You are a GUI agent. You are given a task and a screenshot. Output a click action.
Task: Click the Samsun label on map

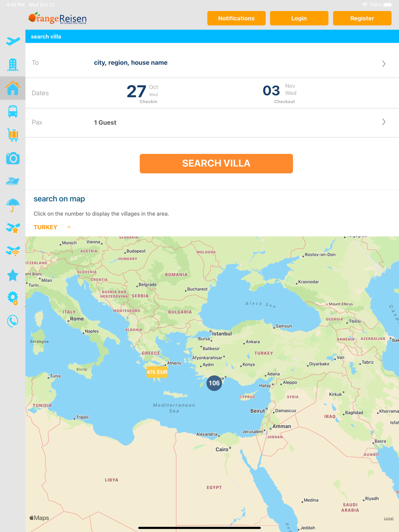284,326
